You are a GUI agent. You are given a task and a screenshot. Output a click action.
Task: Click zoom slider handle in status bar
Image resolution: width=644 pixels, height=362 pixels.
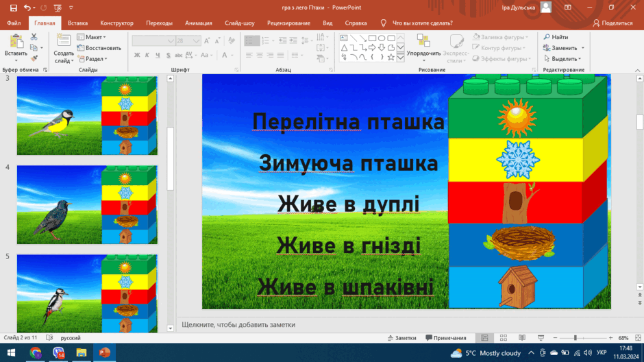pos(575,338)
